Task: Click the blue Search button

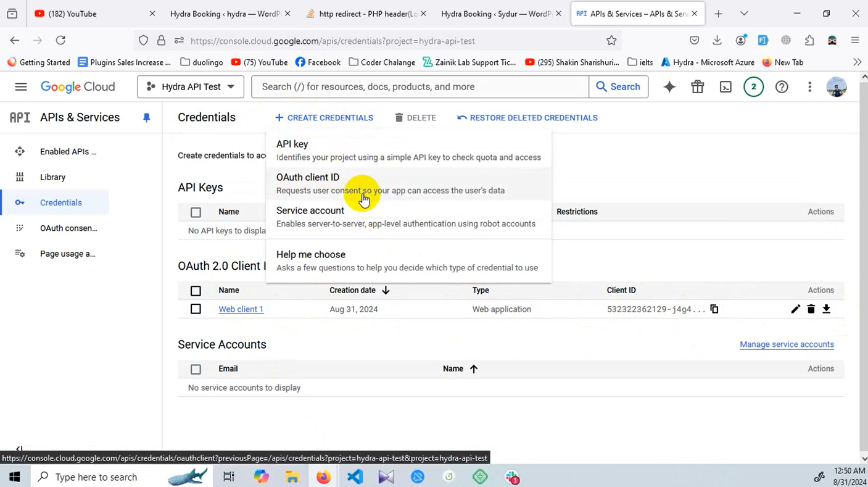Action: (x=618, y=87)
